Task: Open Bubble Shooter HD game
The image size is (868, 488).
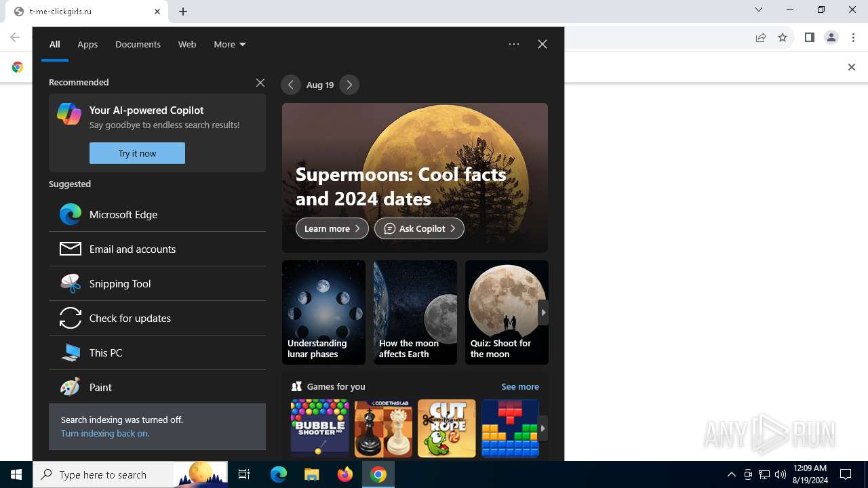Action: tap(320, 428)
